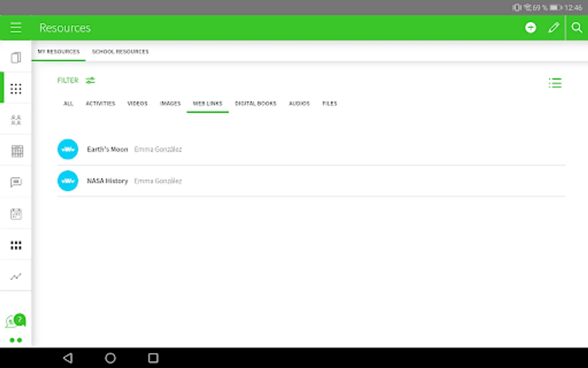Screen dimensions: 588x368
Task: Select the Images category tab
Action: [170, 103]
